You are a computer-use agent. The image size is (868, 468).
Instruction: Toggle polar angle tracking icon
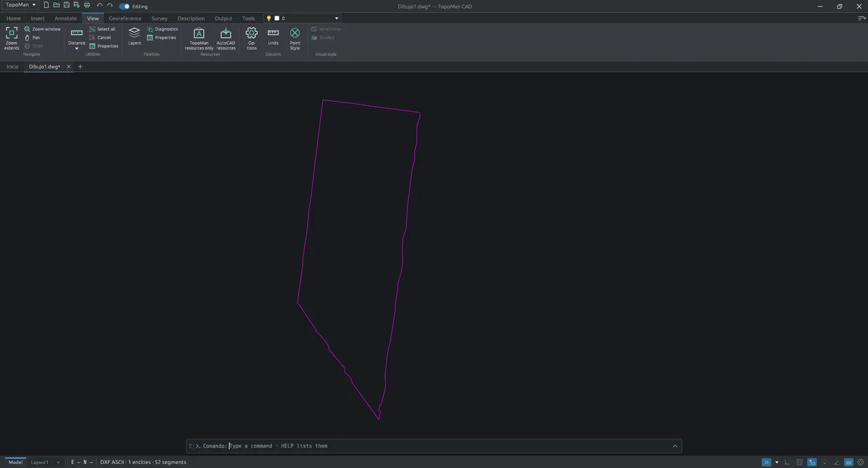pyautogui.click(x=837, y=462)
